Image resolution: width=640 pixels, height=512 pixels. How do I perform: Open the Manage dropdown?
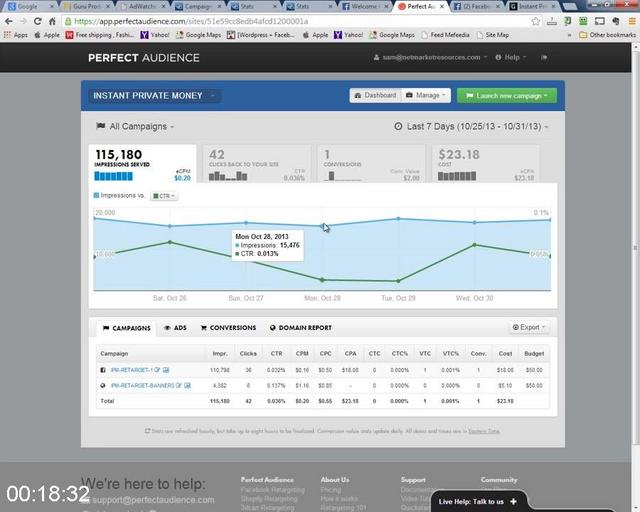point(426,96)
